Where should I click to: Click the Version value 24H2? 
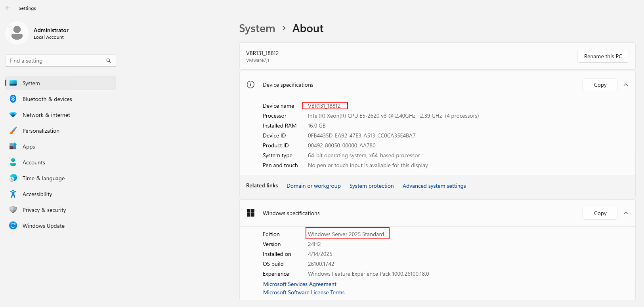point(314,244)
